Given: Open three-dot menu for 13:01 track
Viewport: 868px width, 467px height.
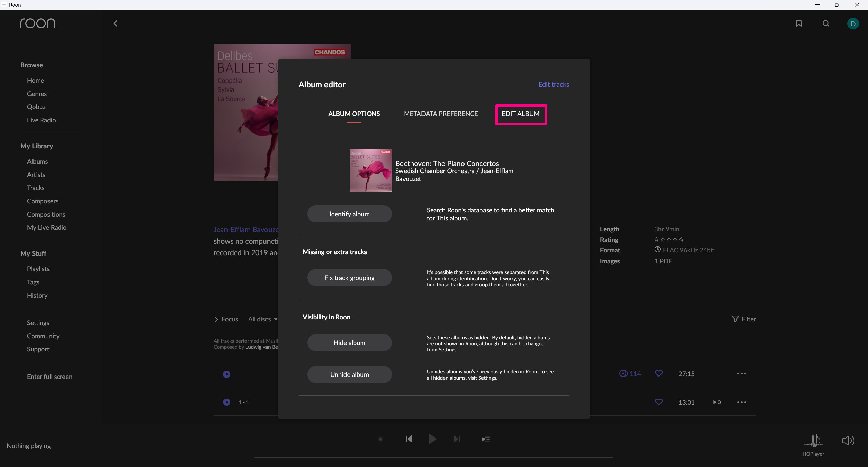Looking at the screenshot, I should [x=742, y=402].
